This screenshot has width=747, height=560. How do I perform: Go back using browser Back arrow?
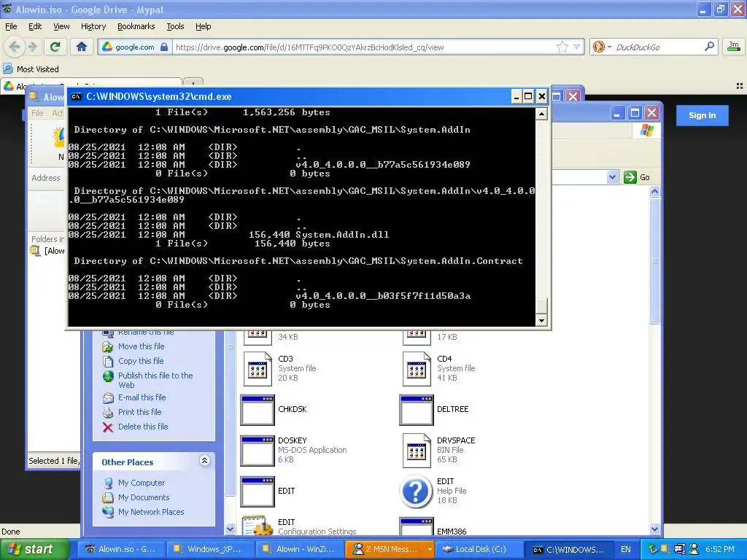pos(15,47)
